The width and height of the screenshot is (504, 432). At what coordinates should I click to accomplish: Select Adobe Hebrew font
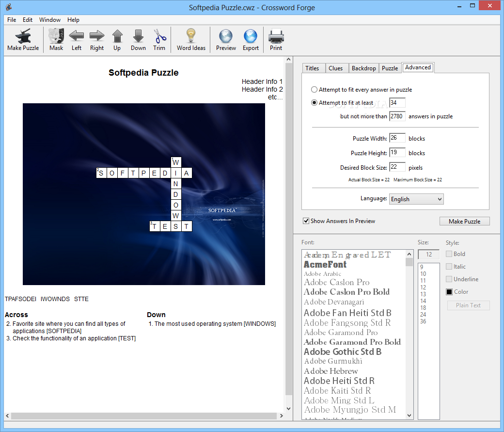click(x=331, y=371)
